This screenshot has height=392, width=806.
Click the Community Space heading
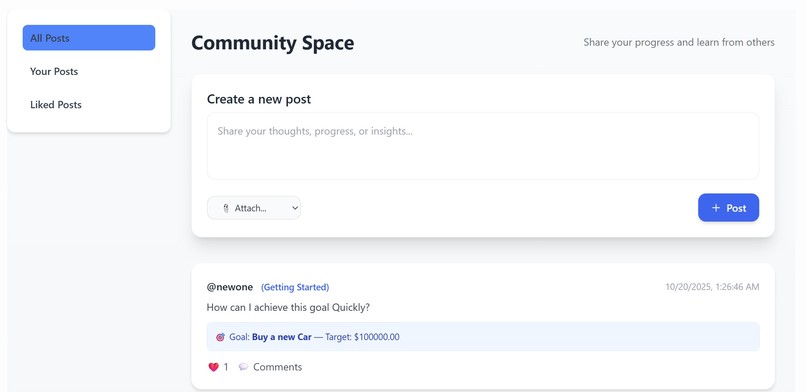(272, 43)
